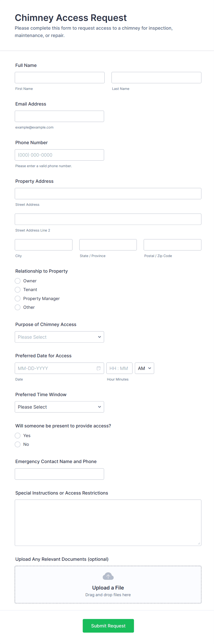
Task: Click the Special Instructions text area
Action: [x=108, y=522]
